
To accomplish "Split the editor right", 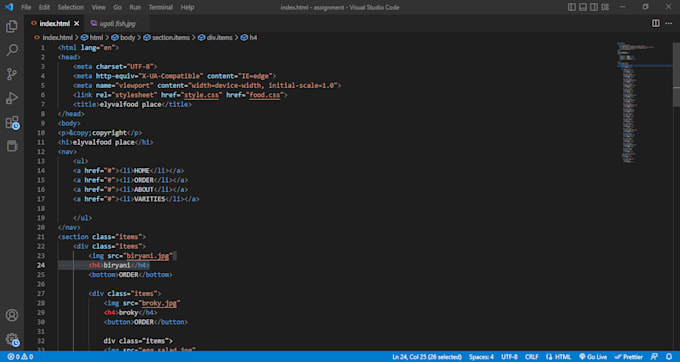I will pos(655,23).
